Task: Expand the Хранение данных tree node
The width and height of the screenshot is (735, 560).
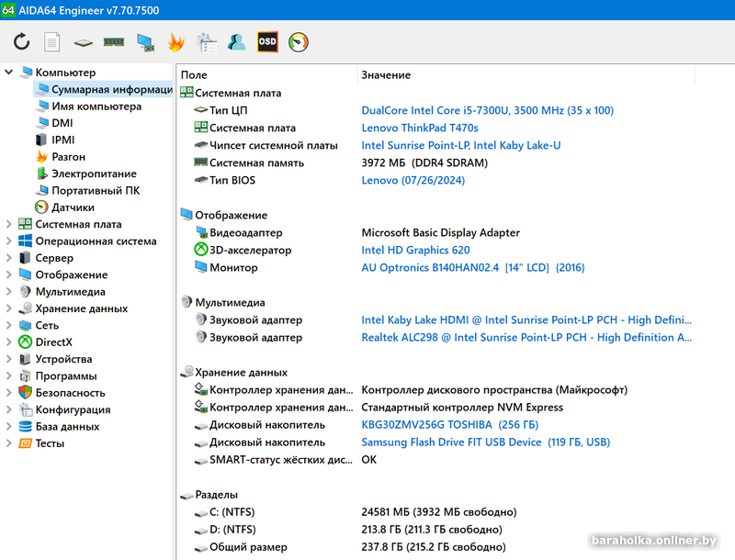Action: click(x=8, y=308)
